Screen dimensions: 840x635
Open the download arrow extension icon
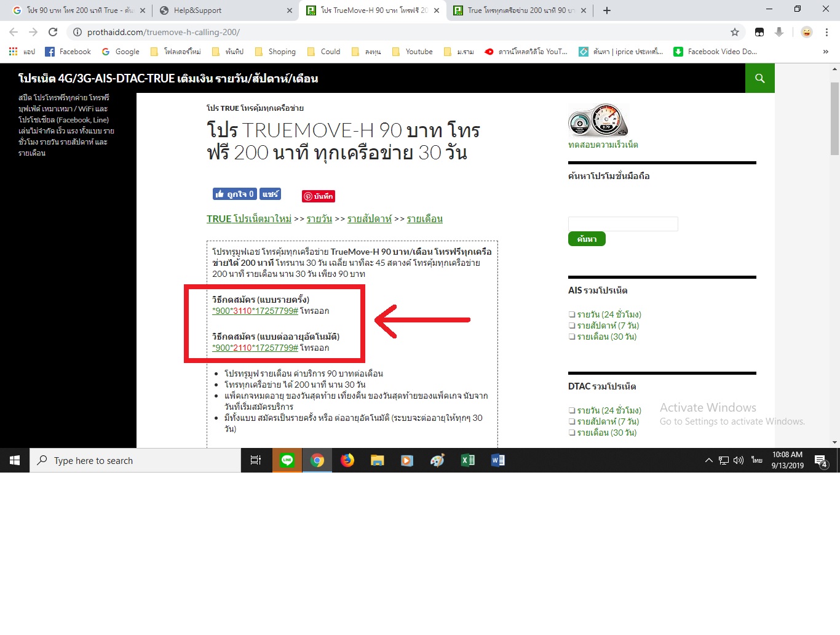[x=779, y=32]
